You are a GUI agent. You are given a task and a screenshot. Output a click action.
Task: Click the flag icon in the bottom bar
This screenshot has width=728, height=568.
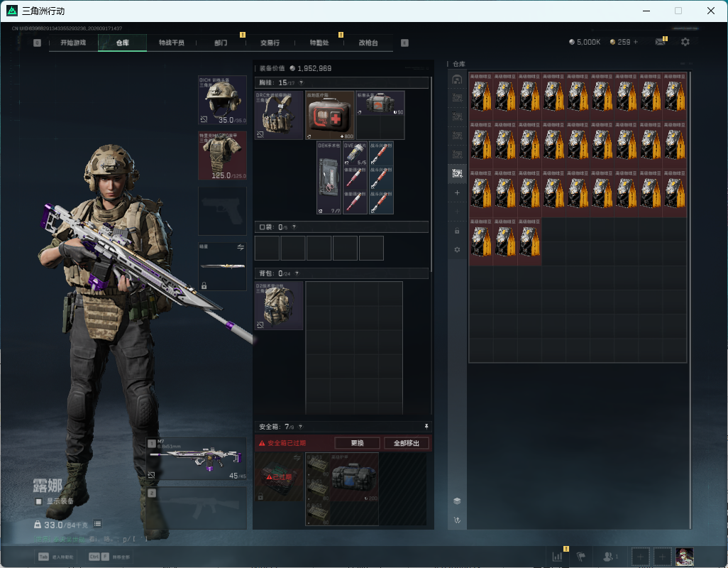(x=581, y=557)
